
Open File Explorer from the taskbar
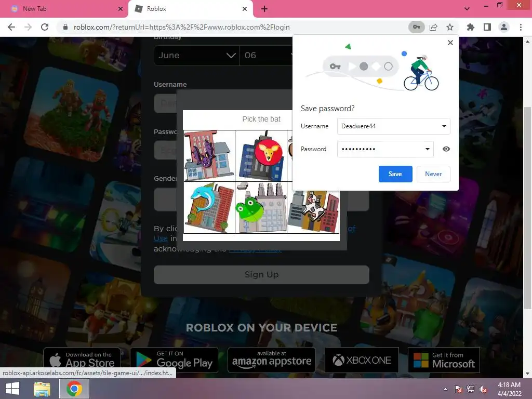point(42,389)
